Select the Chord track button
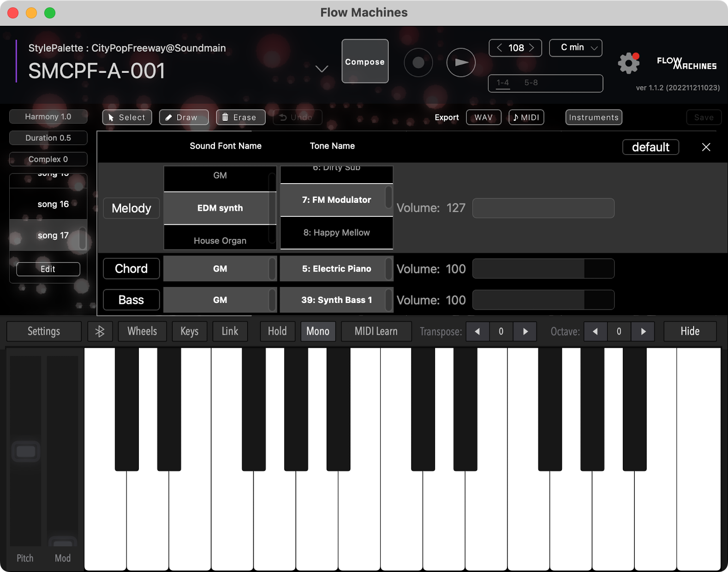Image resolution: width=728 pixels, height=572 pixels. point(131,268)
